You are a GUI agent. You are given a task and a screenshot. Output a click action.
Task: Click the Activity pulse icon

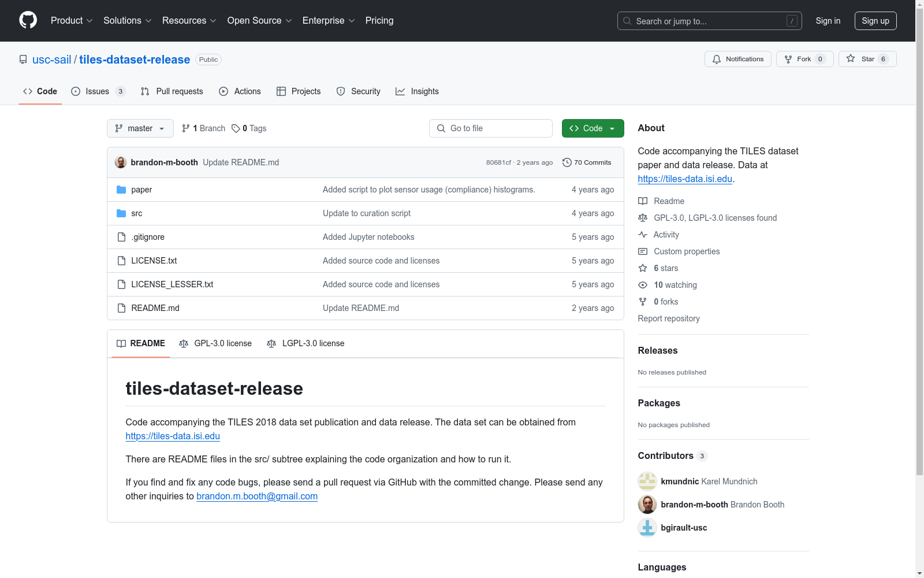pyautogui.click(x=643, y=235)
